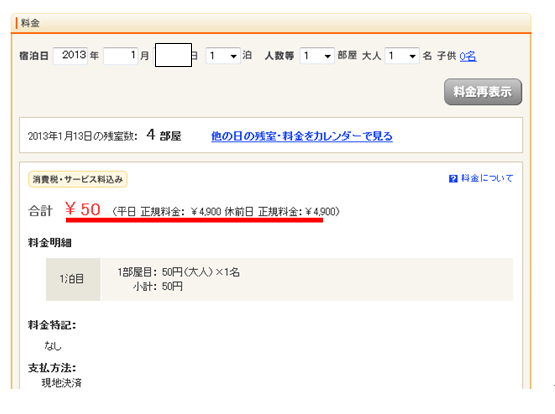Click the year input field showing 2013
Viewport: 555px width, 414px height.
[x=70, y=56]
